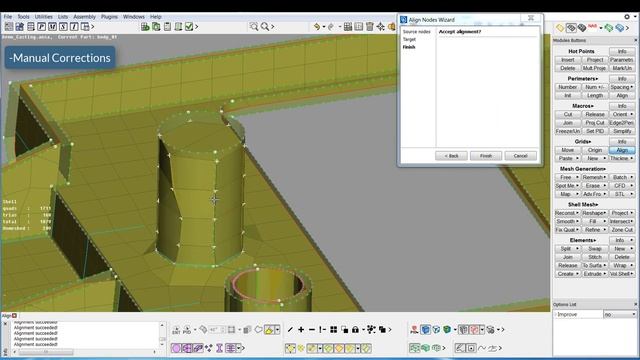
Task: Open the Reconst dropdown in Shell Mesh
Action: (567, 213)
